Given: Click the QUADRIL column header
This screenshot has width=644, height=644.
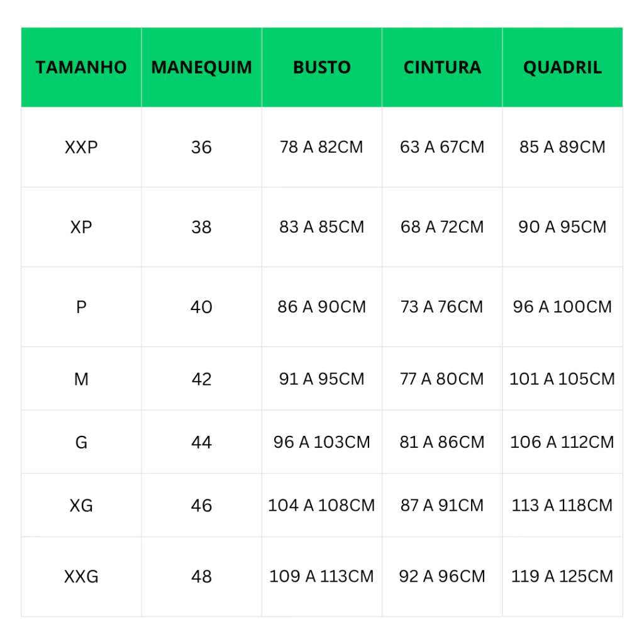Looking at the screenshot, I should pyautogui.click(x=563, y=67).
